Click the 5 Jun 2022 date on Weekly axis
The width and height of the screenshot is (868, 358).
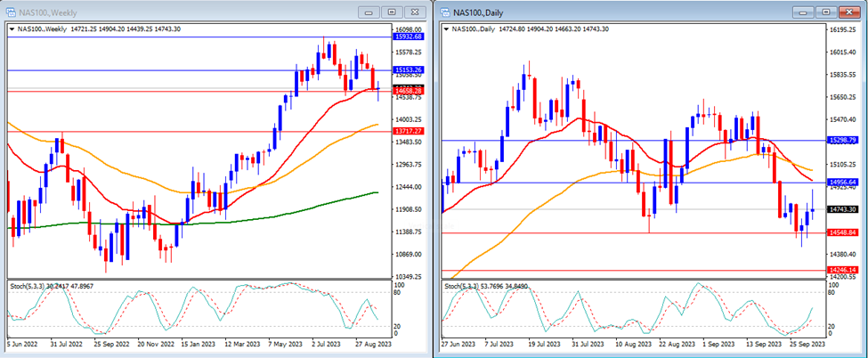[x=21, y=344]
